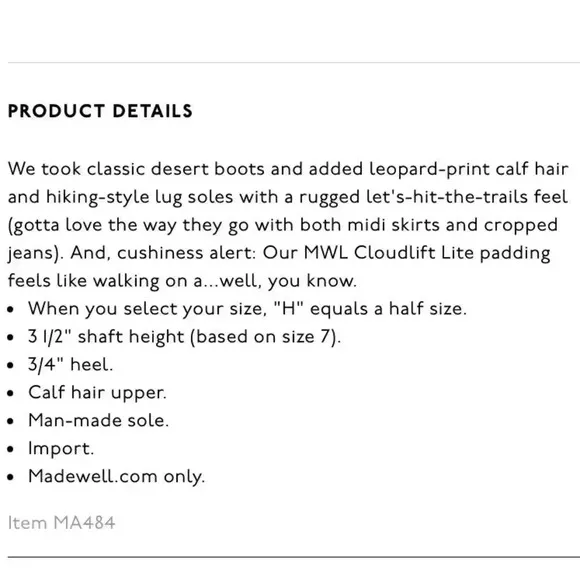Click the Madewell.com only bullet
The width and height of the screenshot is (580, 580).
coord(117,476)
